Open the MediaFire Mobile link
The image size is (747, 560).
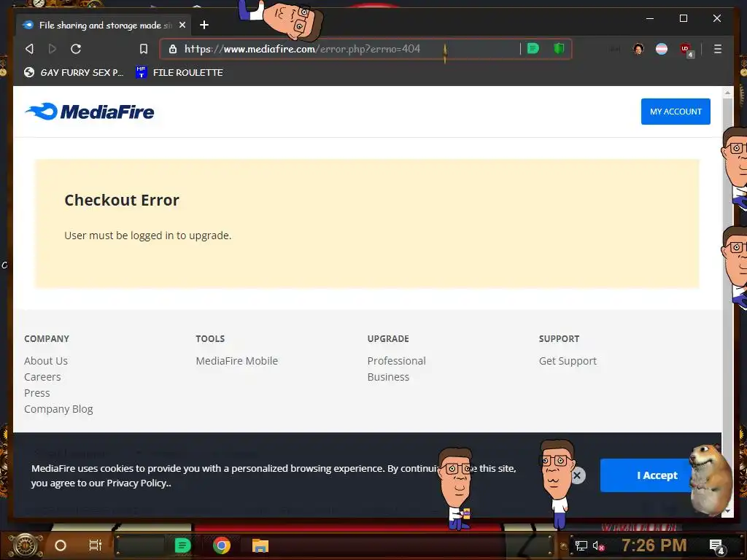point(237,361)
